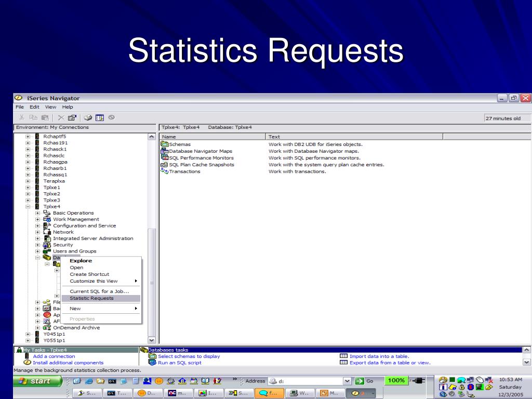Screen dimensions: 532x399
Task: Select the Rchas191 tree item
Action: pyautogui.click(x=55, y=143)
